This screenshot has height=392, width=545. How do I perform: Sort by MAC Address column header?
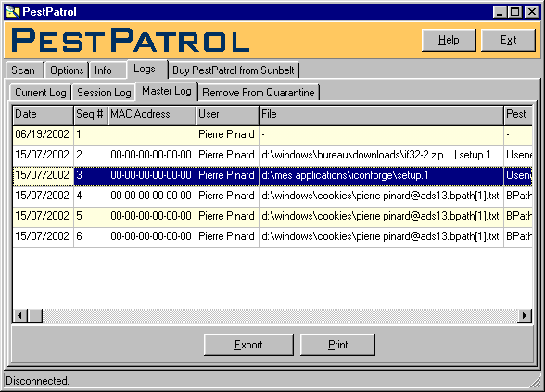tap(152, 115)
